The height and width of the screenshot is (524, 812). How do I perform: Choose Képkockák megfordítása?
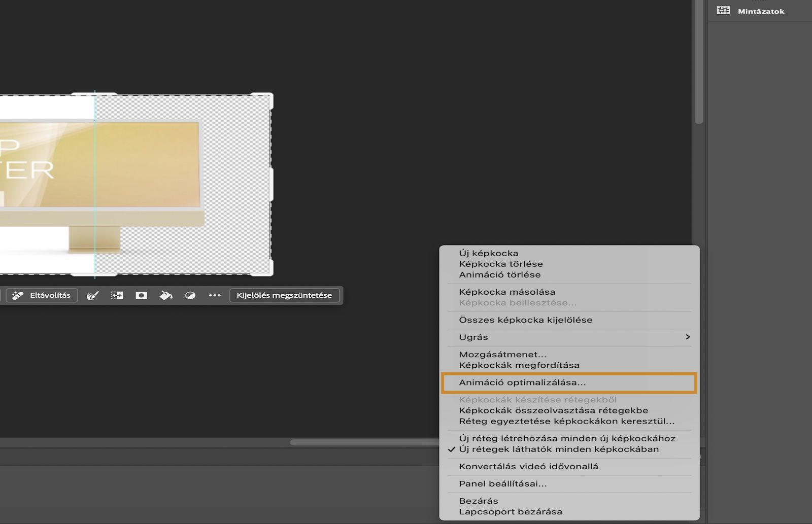pos(569,365)
